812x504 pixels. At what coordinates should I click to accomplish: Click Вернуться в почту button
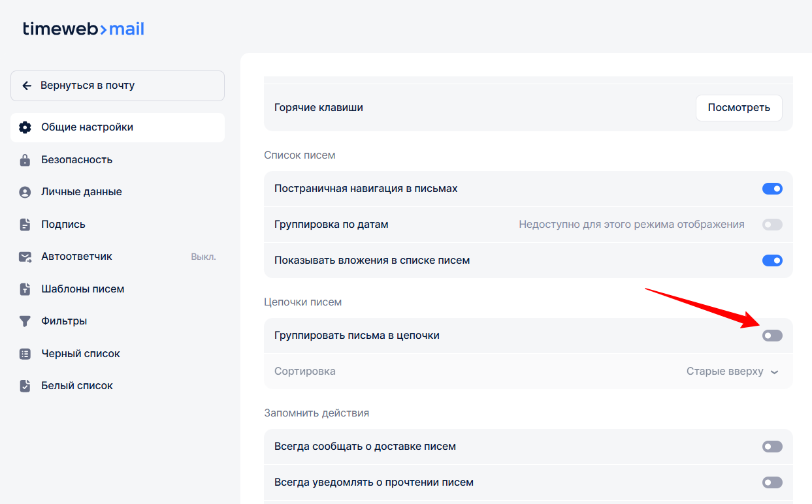point(118,86)
